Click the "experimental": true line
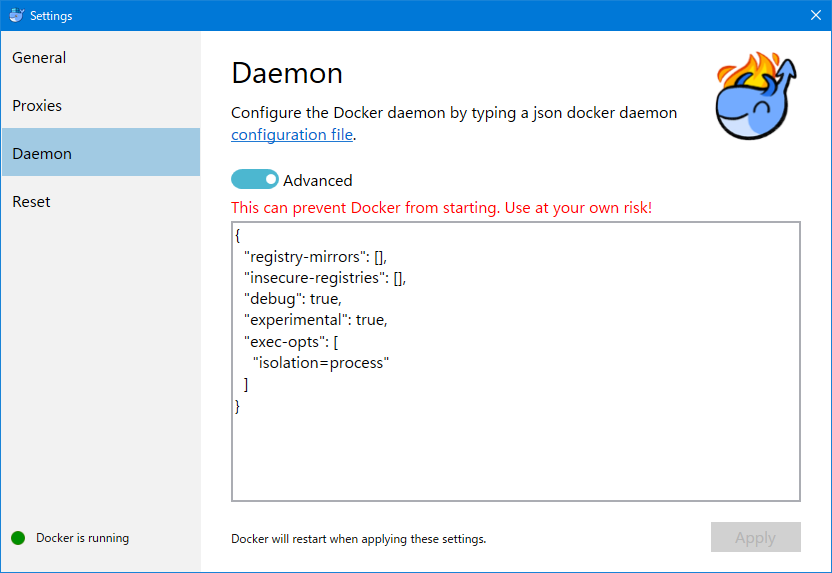This screenshot has height=573, width=832. click(x=316, y=320)
